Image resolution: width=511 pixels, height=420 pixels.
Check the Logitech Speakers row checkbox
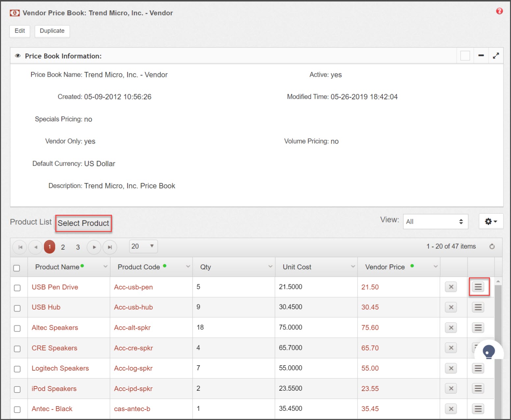coord(17,369)
